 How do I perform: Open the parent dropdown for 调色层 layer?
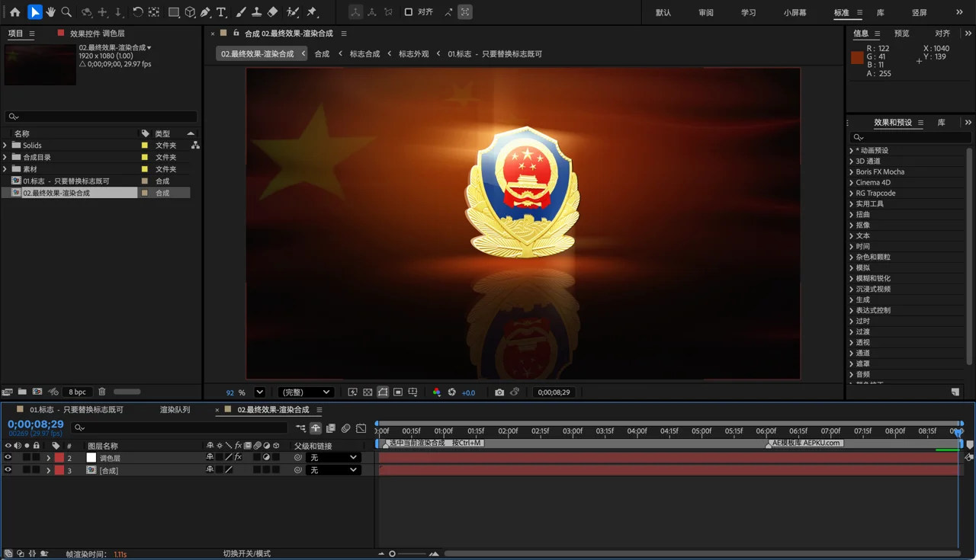coord(333,458)
